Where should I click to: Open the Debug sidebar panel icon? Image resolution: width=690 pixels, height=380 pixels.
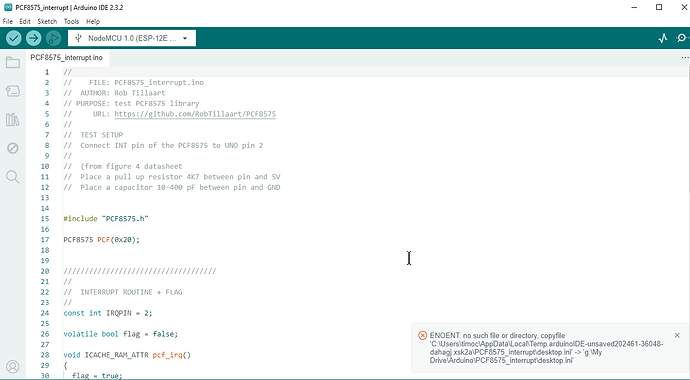click(x=13, y=148)
